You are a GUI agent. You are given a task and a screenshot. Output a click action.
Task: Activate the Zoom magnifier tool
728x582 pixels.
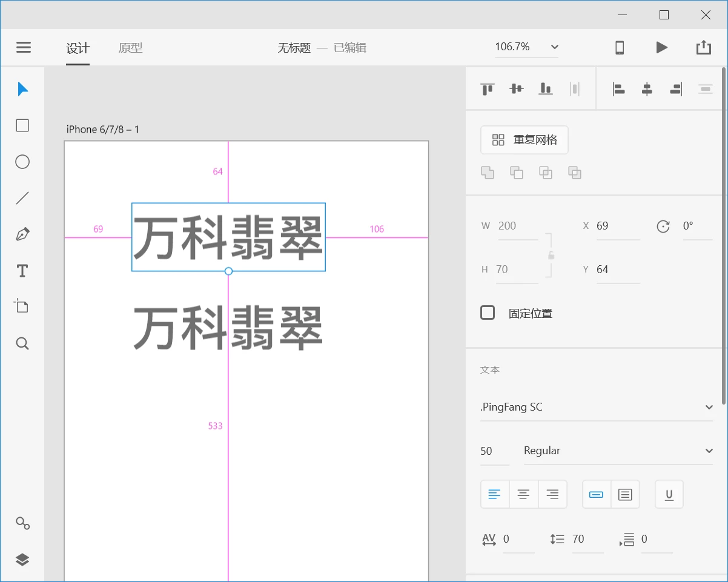(x=22, y=343)
